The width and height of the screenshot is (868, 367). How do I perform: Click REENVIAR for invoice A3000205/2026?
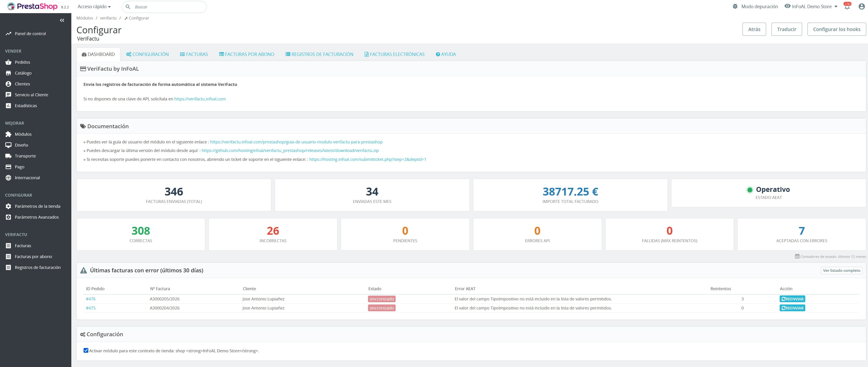792,299
